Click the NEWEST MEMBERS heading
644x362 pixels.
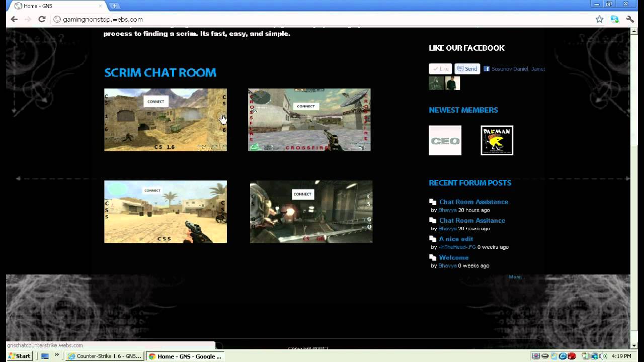463,110
